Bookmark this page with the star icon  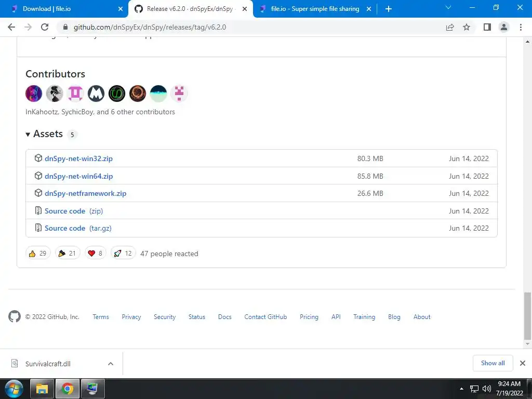467,27
